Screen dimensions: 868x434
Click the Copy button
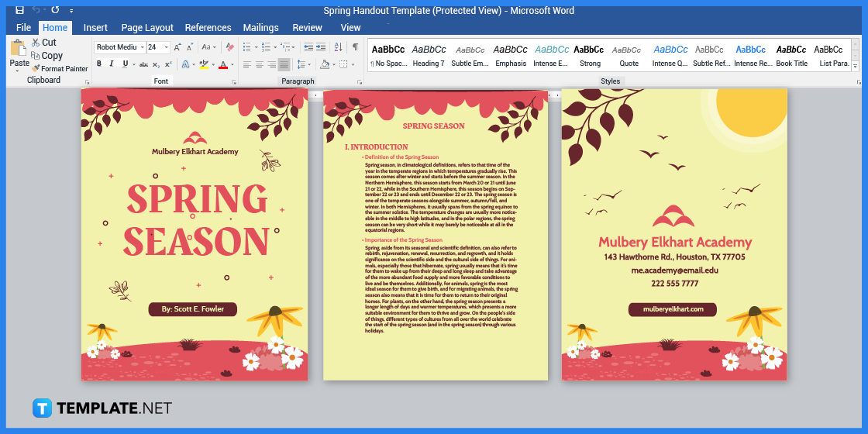coord(46,56)
